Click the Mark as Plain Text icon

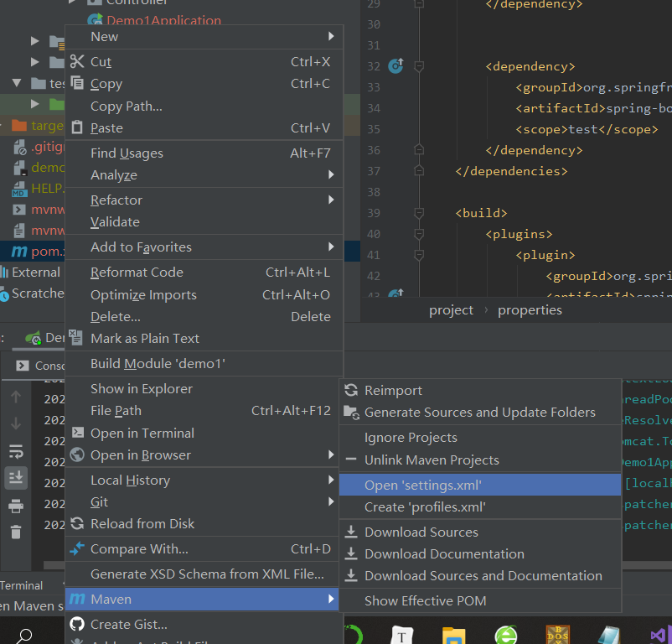tap(76, 337)
